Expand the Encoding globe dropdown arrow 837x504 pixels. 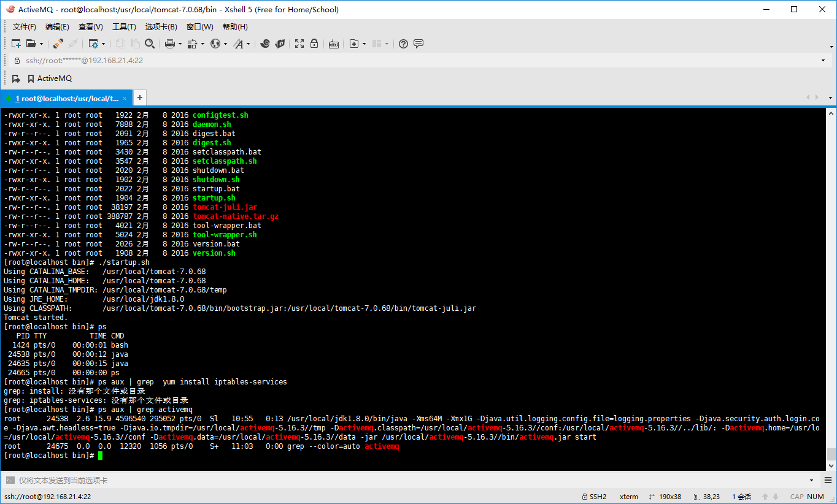click(225, 44)
